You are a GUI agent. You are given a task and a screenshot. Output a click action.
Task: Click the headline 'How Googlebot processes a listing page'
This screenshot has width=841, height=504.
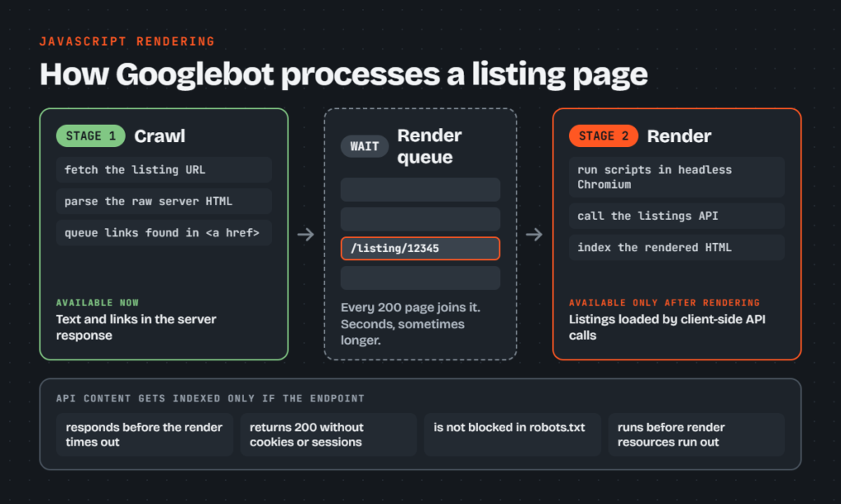point(344,75)
